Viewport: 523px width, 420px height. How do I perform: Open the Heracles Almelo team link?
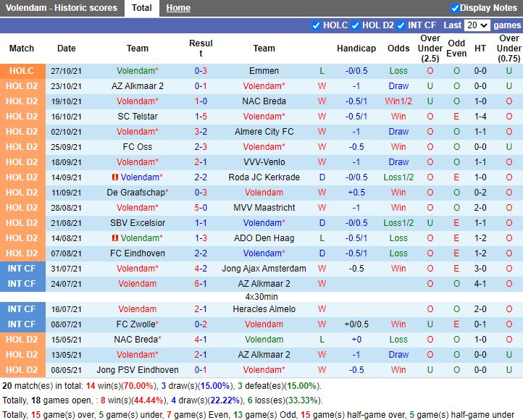264,309
